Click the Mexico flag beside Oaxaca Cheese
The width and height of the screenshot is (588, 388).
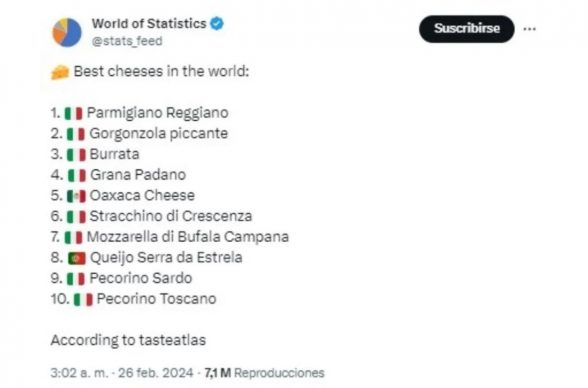(76, 196)
